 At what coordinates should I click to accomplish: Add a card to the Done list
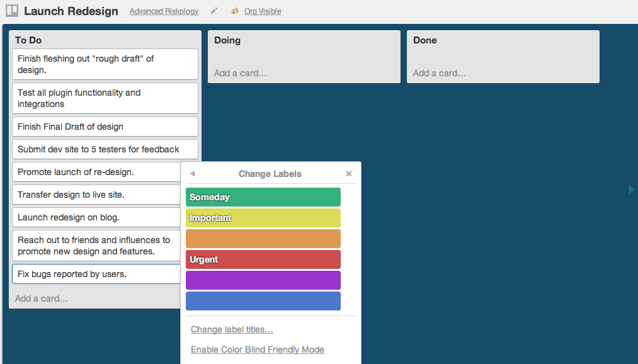(x=439, y=73)
